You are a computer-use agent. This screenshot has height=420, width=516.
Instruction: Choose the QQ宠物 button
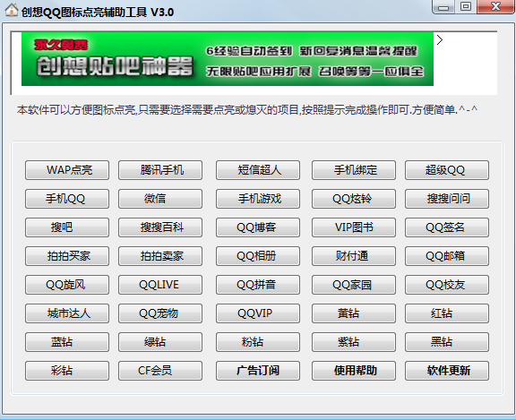coord(160,313)
